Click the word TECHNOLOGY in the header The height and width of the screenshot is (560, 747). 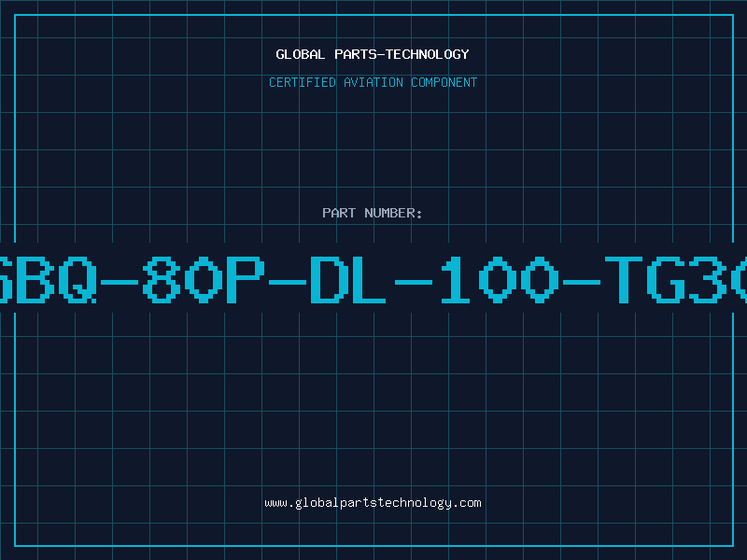(428, 54)
